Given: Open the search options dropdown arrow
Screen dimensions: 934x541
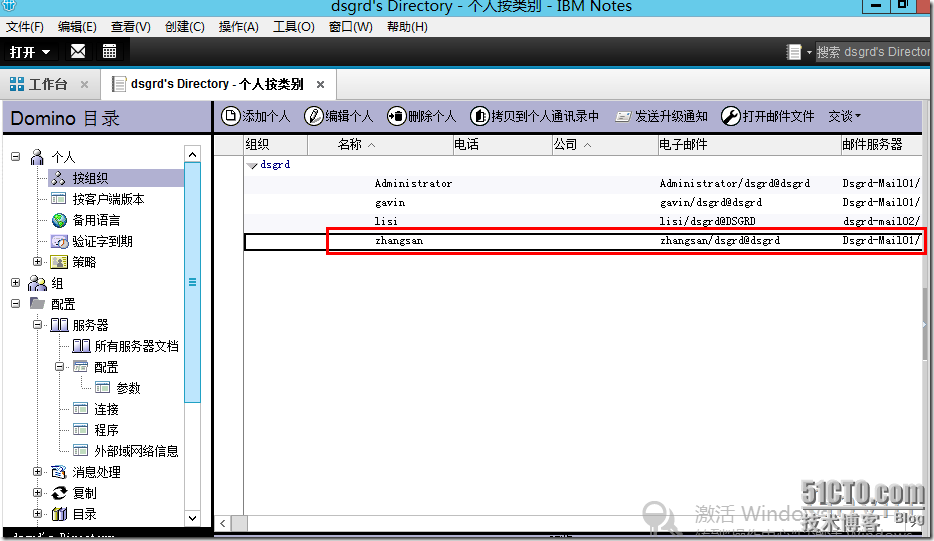Looking at the screenshot, I should click(x=809, y=52).
